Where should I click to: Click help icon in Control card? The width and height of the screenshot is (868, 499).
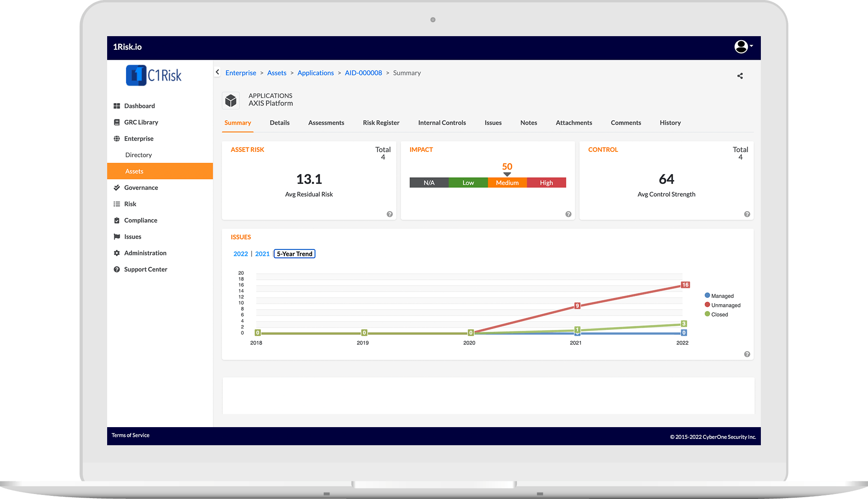click(747, 214)
